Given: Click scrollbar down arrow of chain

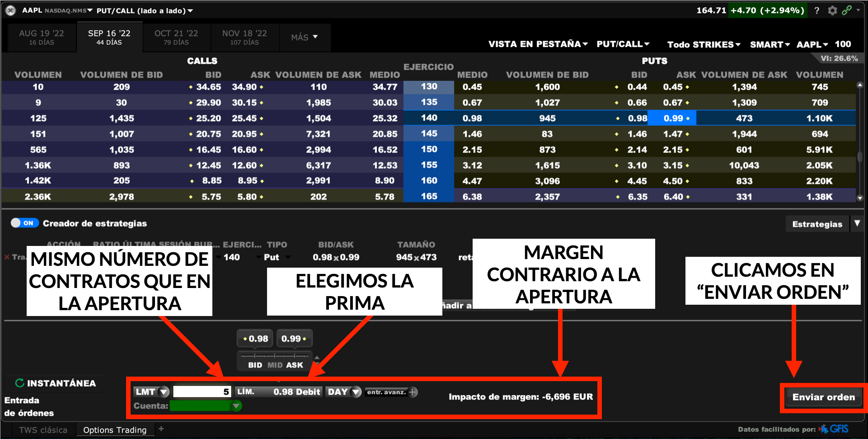Looking at the screenshot, I should click(860, 198).
